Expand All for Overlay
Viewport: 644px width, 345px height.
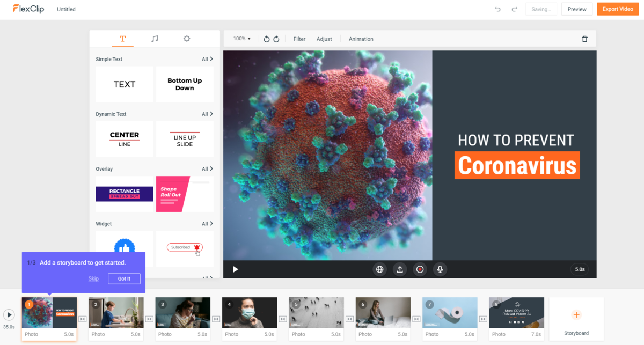pos(207,168)
